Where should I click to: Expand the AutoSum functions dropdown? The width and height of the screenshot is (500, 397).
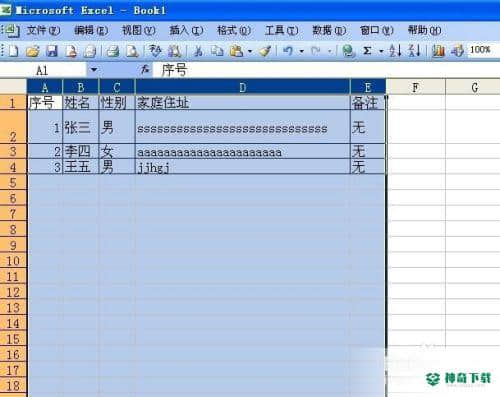[381, 51]
